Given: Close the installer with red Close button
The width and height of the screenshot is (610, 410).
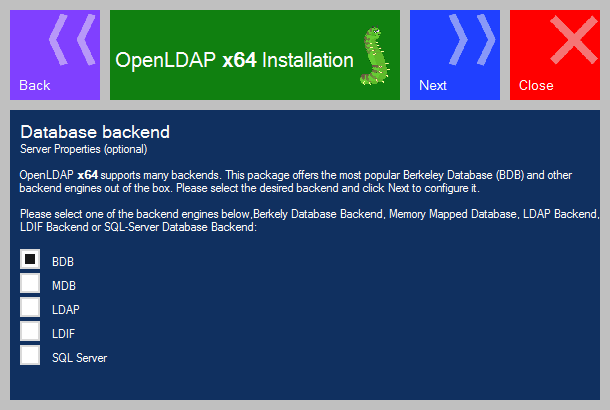Looking at the screenshot, I should click(555, 55).
